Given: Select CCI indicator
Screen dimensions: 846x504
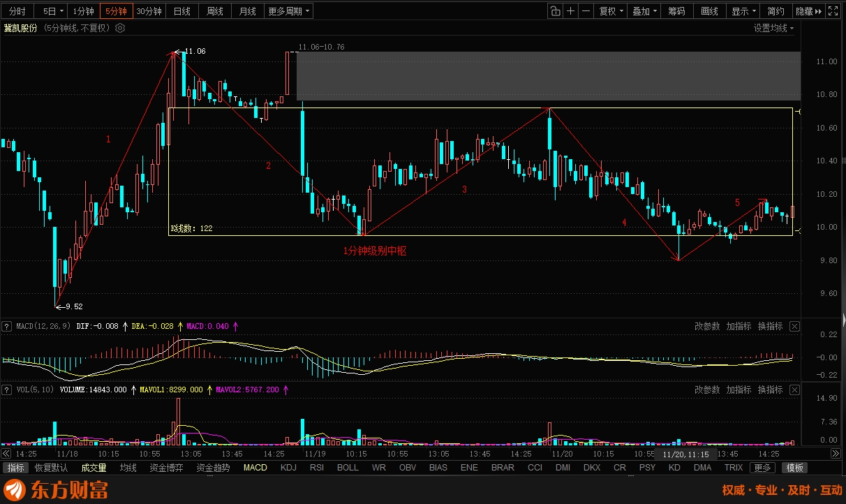Looking at the screenshot, I should coord(535,468).
